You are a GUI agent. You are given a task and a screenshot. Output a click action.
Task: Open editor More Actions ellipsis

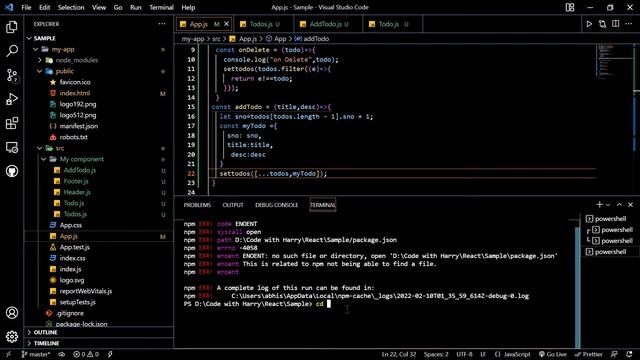pyautogui.click(x=629, y=24)
